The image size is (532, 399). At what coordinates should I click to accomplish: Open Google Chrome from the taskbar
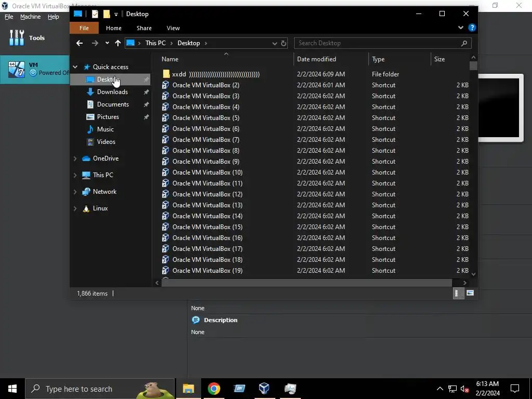[214, 389]
